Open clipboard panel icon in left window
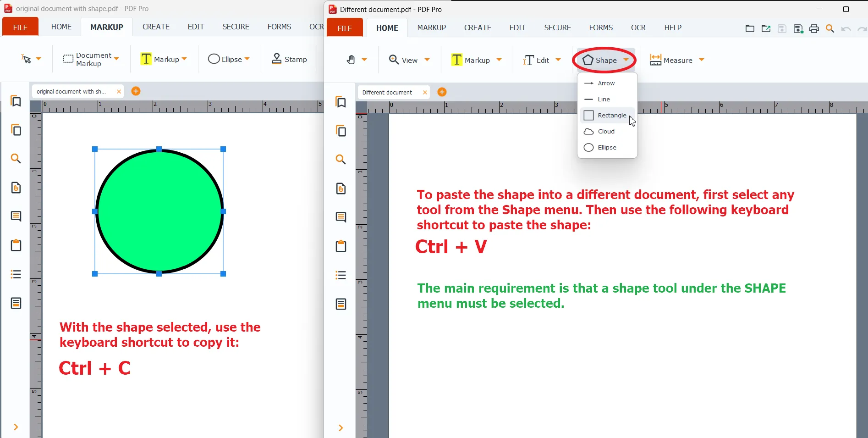The width and height of the screenshot is (868, 438). [16, 245]
